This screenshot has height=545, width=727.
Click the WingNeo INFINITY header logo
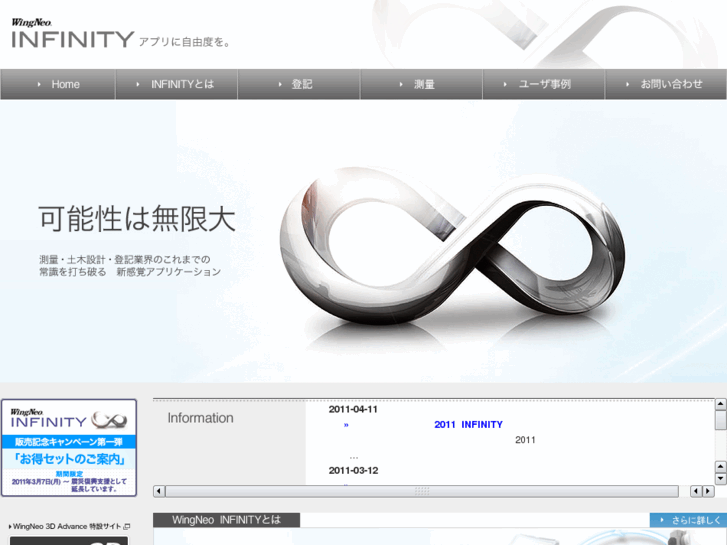point(73,33)
